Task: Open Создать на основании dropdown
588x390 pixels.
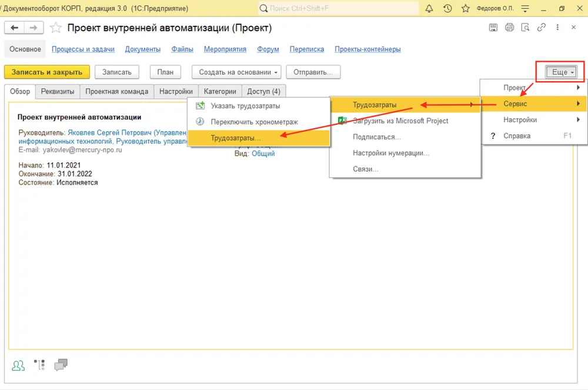Action: pyautogui.click(x=236, y=72)
